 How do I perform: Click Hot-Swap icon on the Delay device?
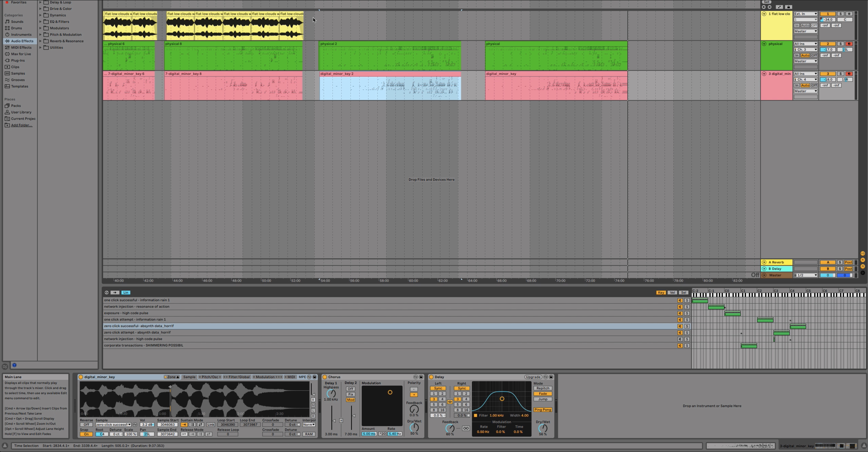[x=545, y=377]
